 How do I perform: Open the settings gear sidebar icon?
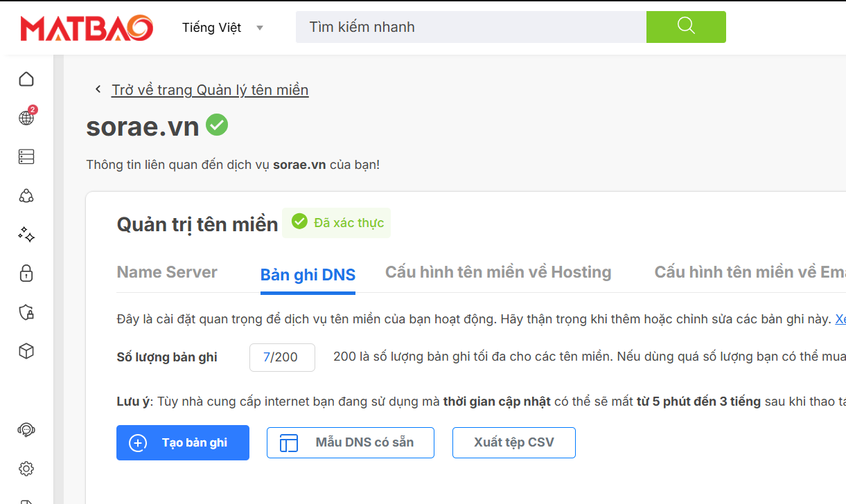point(26,469)
